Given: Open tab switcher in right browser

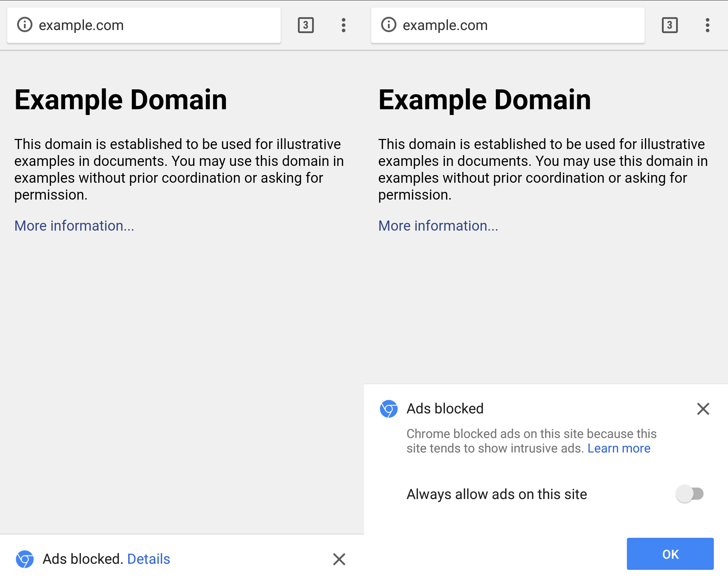Looking at the screenshot, I should (670, 25).
